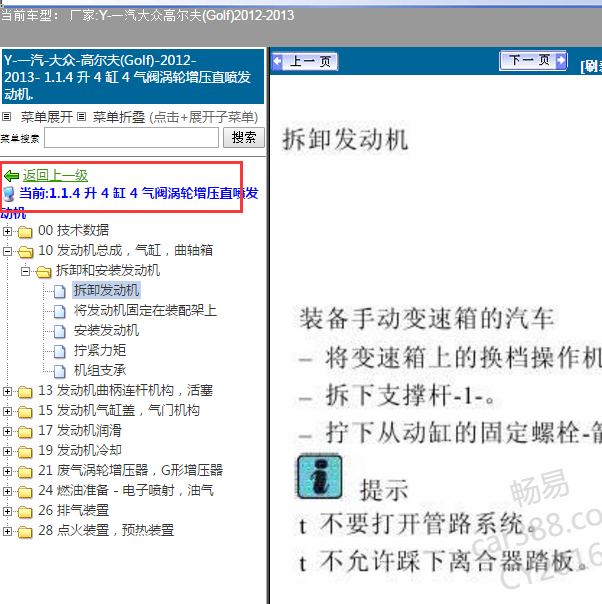Select 28 点火装置，预热装置 label
Viewport: 602px width, 604px height.
(x=106, y=531)
